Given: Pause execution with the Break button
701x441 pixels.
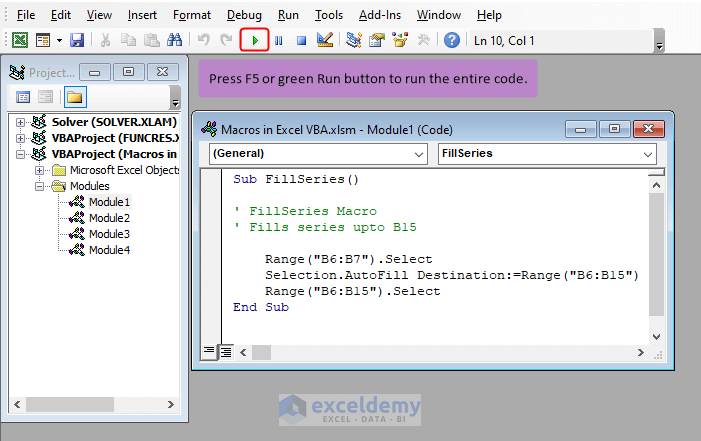Looking at the screenshot, I should click(x=279, y=41).
